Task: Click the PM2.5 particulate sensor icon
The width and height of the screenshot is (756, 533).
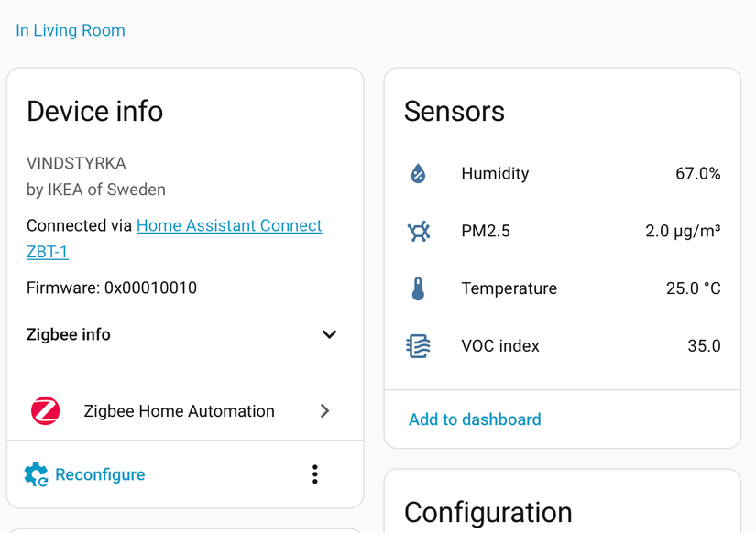Action: [x=419, y=231]
